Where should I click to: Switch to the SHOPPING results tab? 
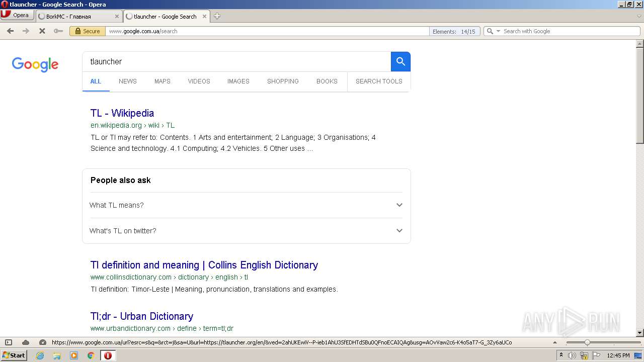[283, 81]
